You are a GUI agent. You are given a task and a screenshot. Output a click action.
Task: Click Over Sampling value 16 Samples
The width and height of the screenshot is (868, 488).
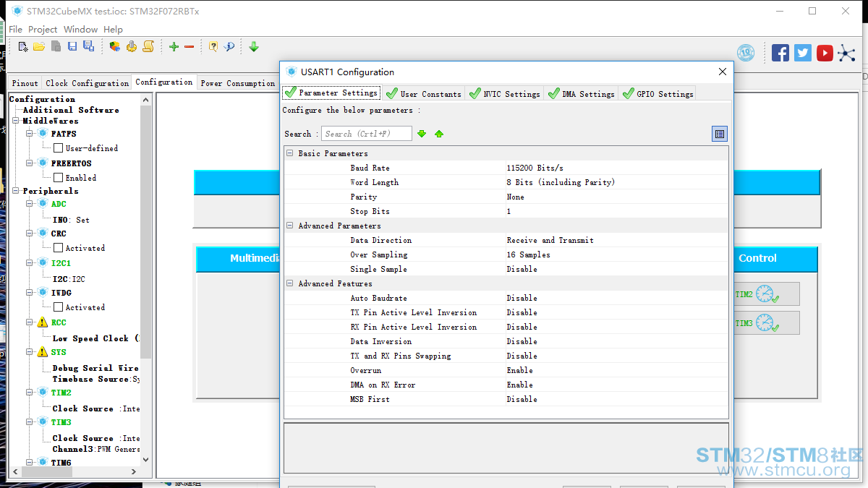(x=528, y=254)
